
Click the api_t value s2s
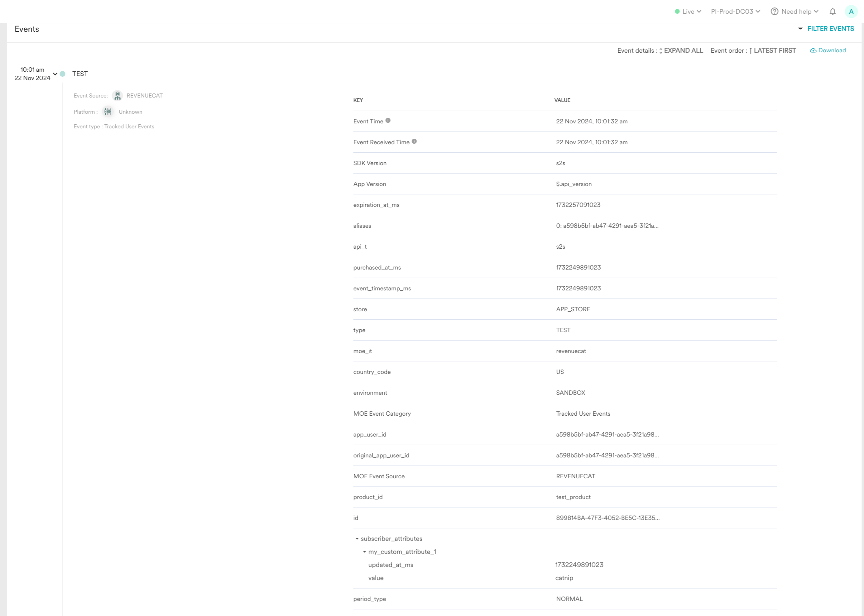pos(560,246)
